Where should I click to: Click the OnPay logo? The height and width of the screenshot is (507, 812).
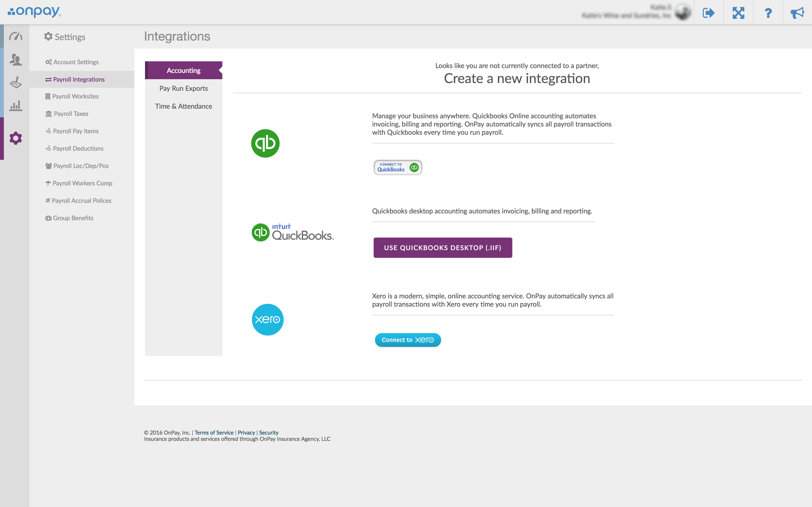(x=34, y=12)
